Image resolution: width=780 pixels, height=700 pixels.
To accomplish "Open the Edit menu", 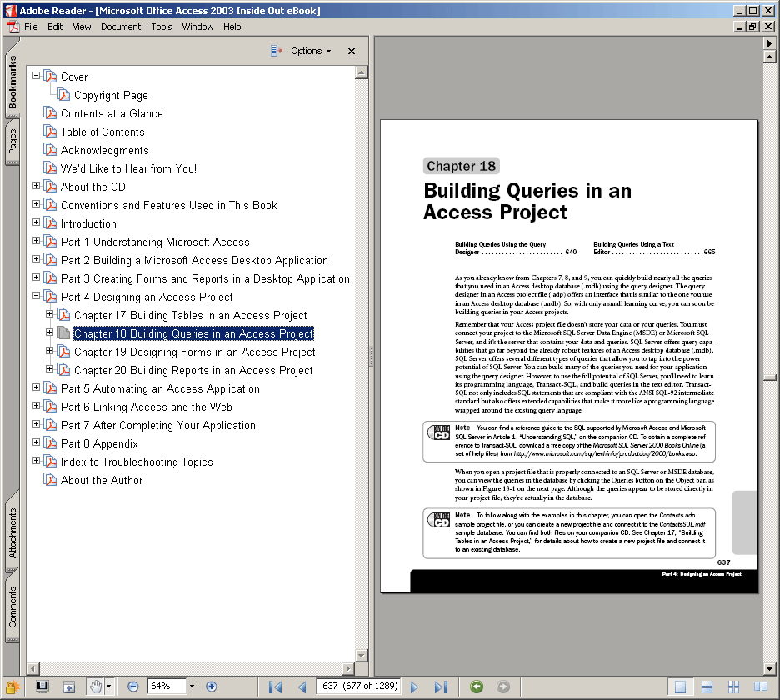I will [55, 27].
